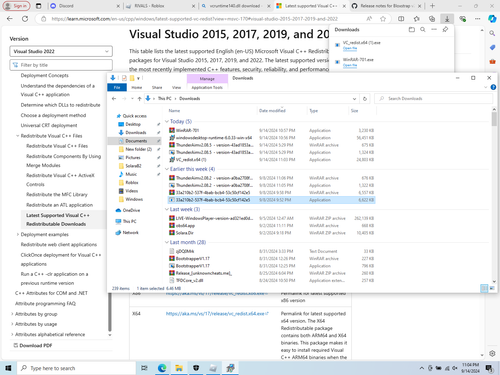The width and height of the screenshot is (500, 375).
Task: Add this page to favorites star icon
Action: (x=383, y=19)
